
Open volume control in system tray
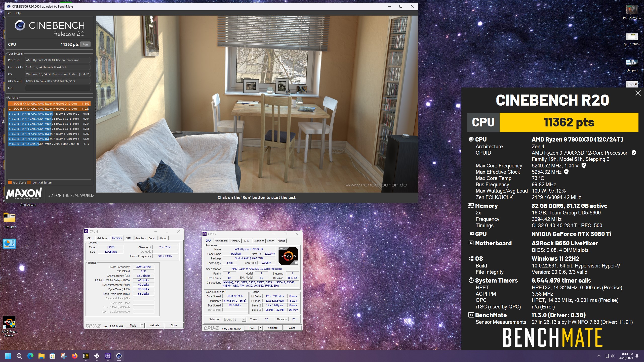tap(613, 356)
